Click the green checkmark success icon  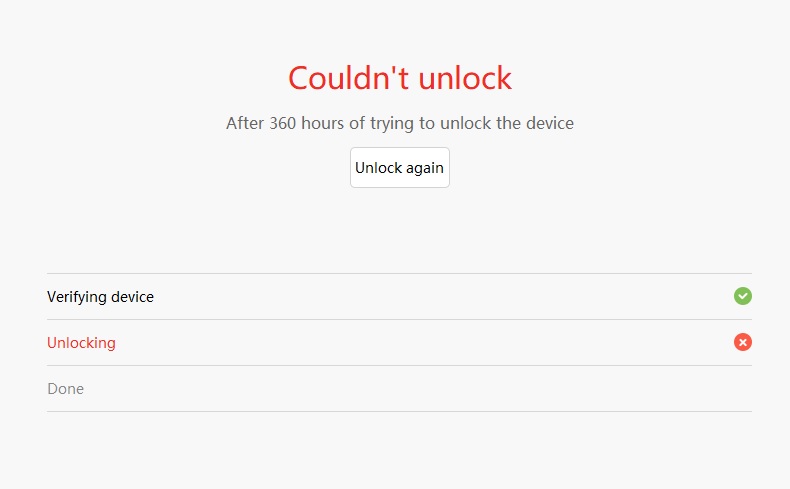742,296
